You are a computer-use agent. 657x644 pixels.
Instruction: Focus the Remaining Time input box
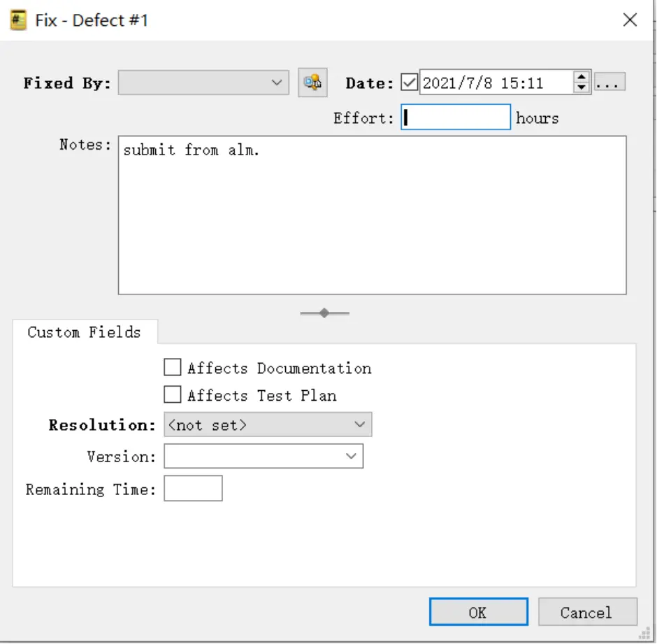tap(193, 489)
